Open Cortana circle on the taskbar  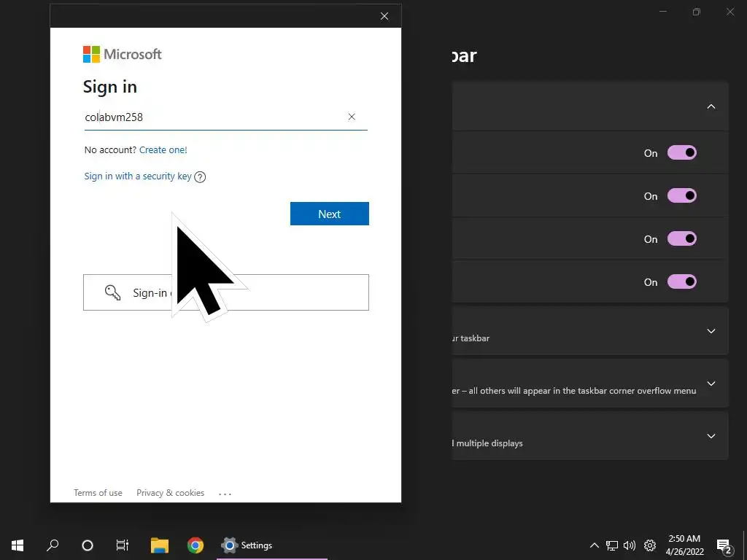click(x=88, y=545)
